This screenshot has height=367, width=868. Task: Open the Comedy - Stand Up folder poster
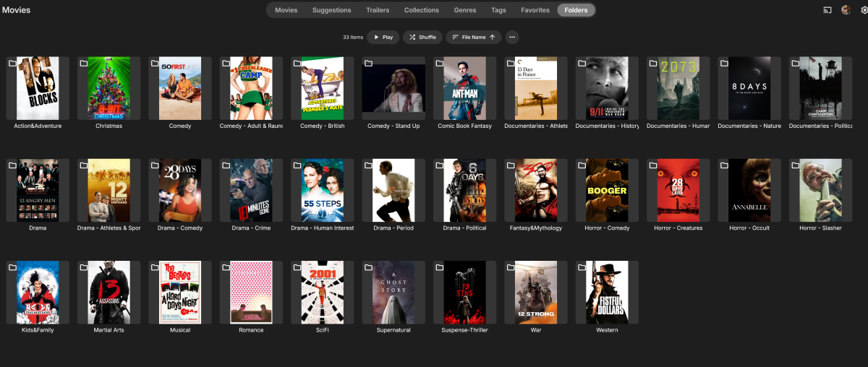(x=393, y=88)
